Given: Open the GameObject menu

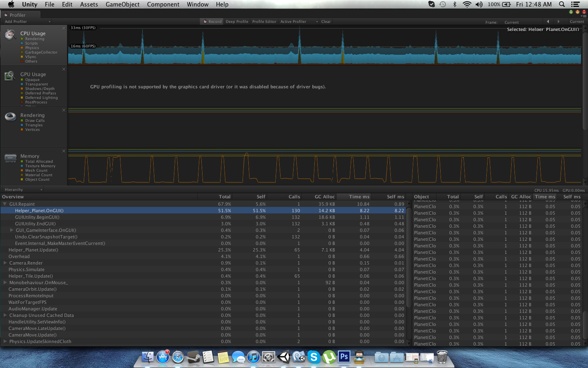Looking at the screenshot, I should pos(122,4).
